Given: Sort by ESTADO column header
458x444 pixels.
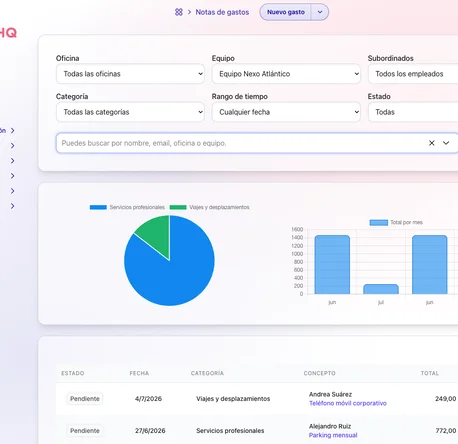Looking at the screenshot, I should (73, 373).
